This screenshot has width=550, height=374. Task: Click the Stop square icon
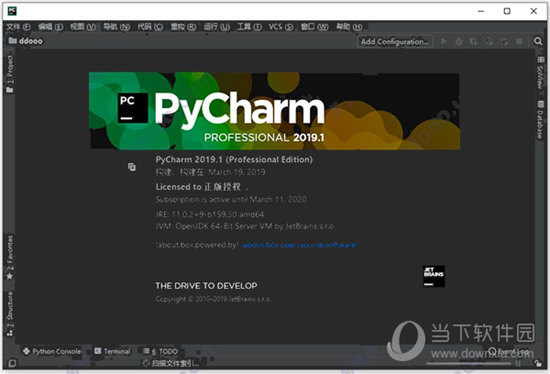(x=519, y=41)
